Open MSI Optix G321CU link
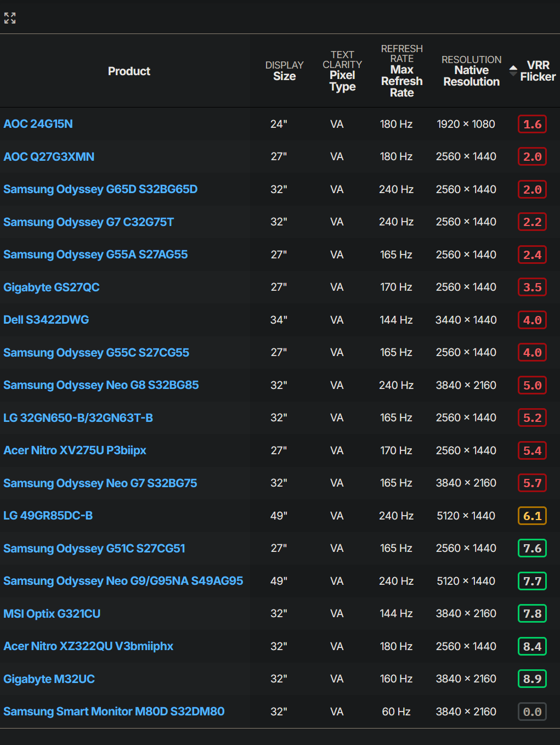 coord(52,614)
